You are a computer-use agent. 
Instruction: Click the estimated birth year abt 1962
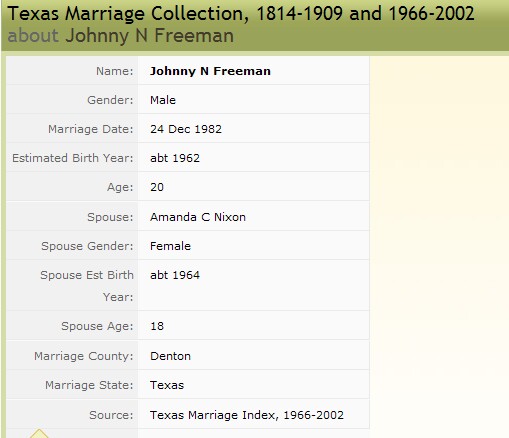pyautogui.click(x=175, y=158)
